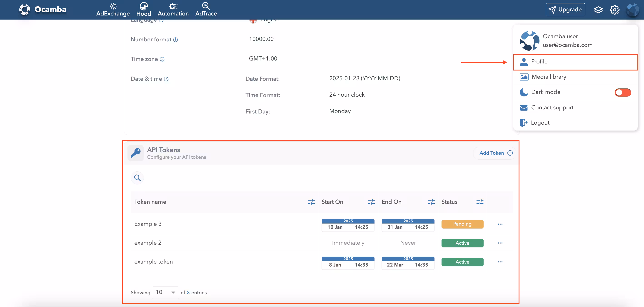Screen dimensions: 644x307
Task: Open End On column filter icon
Action: point(431,202)
